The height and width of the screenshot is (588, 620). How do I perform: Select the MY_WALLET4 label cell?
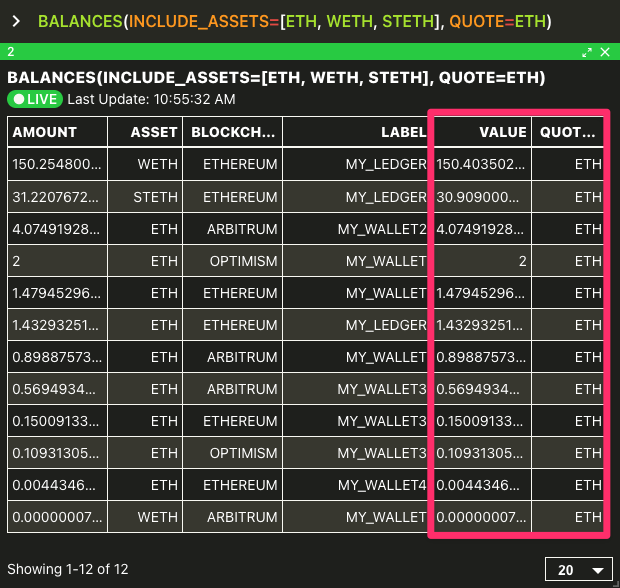click(x=355, y=485)
